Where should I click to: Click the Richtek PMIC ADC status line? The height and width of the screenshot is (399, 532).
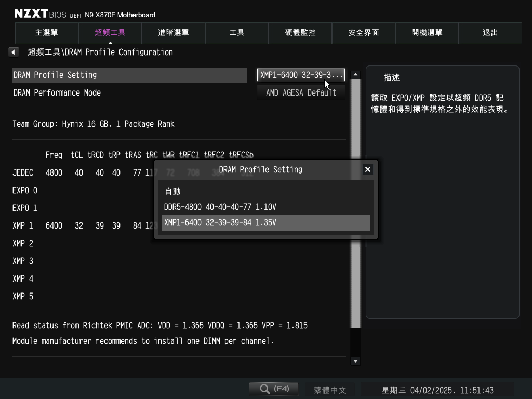pyautogui.click(x=160, y=325)
